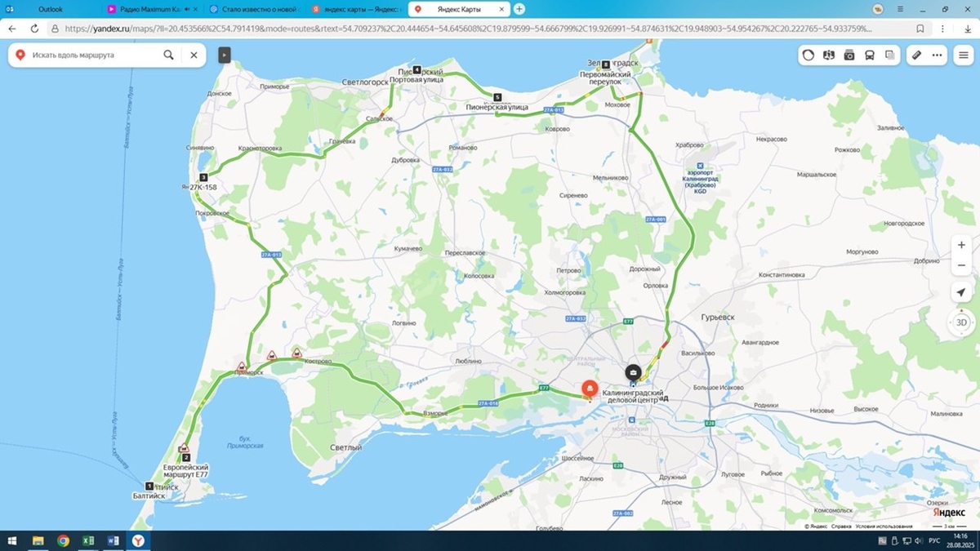980x551 pixels.
Task: Open Excel from the taskbar
Action: (88, 540)
